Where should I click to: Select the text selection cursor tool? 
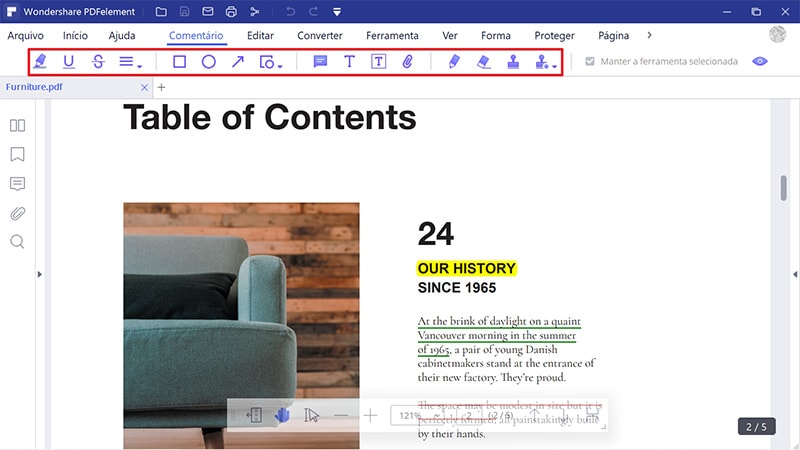coord(311,415)
